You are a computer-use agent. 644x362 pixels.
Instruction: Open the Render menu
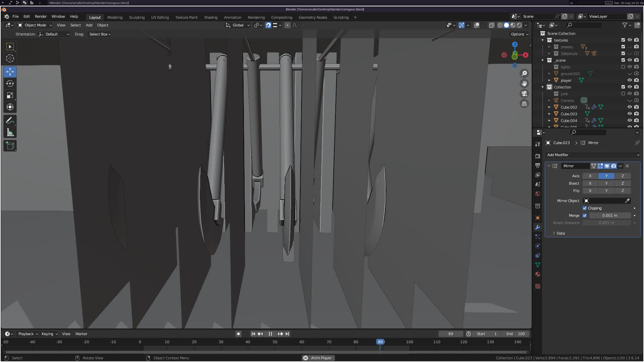[x=41, y=16]
